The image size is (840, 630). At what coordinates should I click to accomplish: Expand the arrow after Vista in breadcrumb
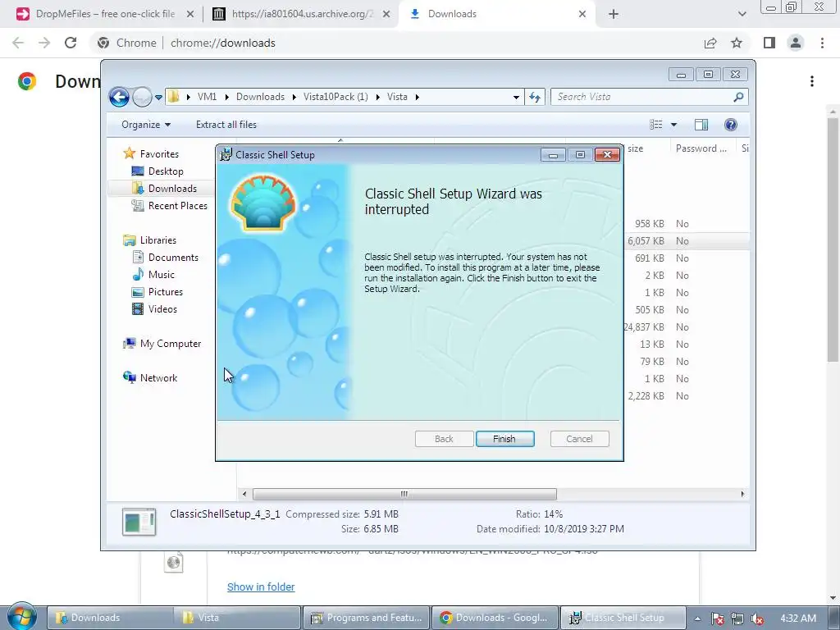417,97
